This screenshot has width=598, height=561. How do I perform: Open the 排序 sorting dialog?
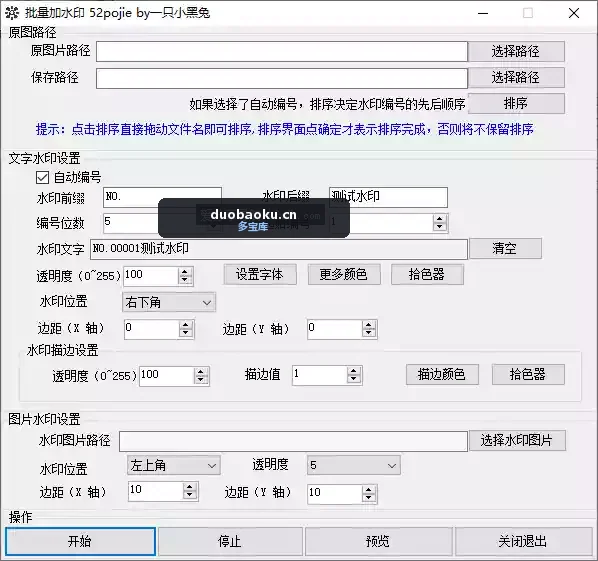pyautogui.click(x=516, y=104)
